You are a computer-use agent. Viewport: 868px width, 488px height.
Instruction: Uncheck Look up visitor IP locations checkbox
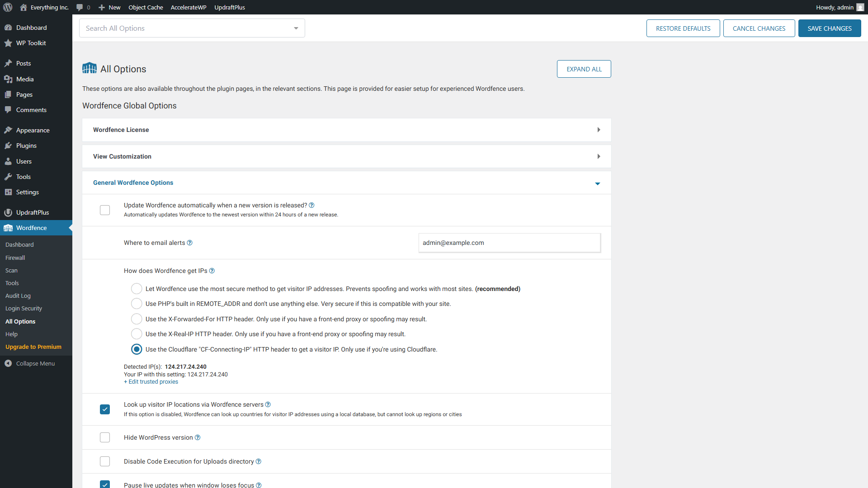pos(105,409)
